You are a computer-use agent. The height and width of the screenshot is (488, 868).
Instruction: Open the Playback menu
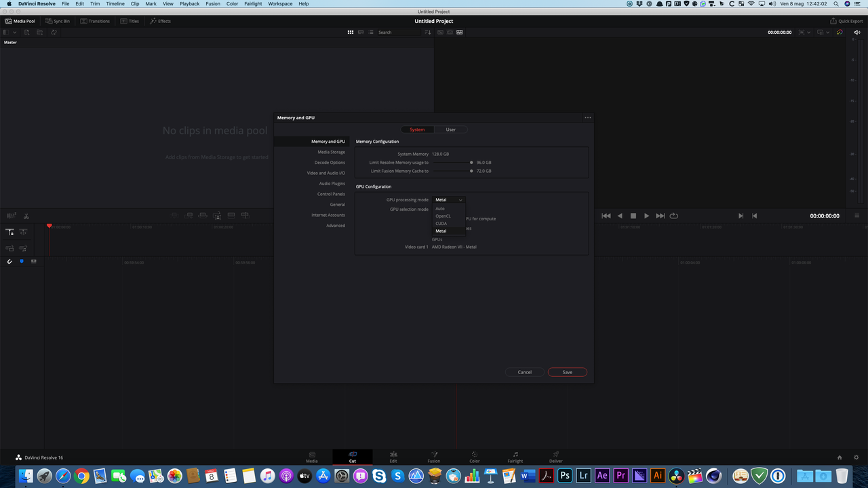click(x=189, y=3)
